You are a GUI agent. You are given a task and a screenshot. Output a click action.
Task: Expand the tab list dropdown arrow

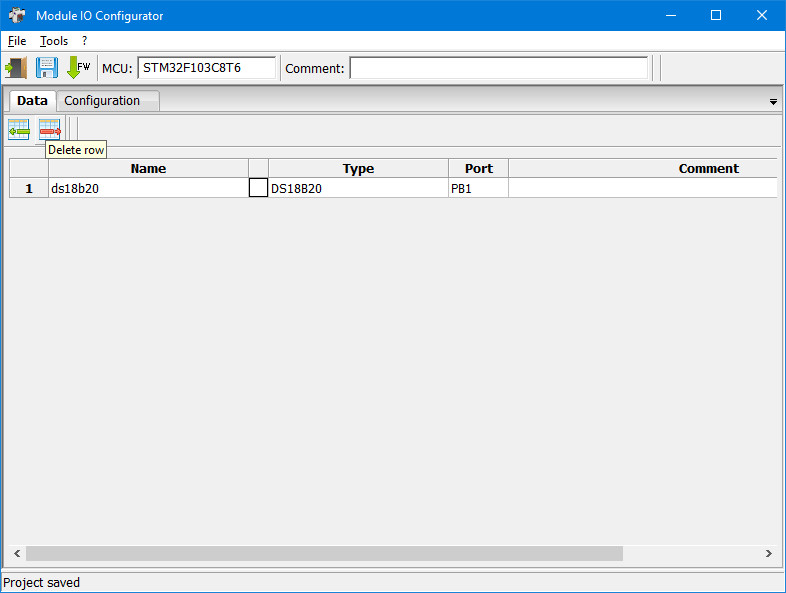[x=773, y=102]
